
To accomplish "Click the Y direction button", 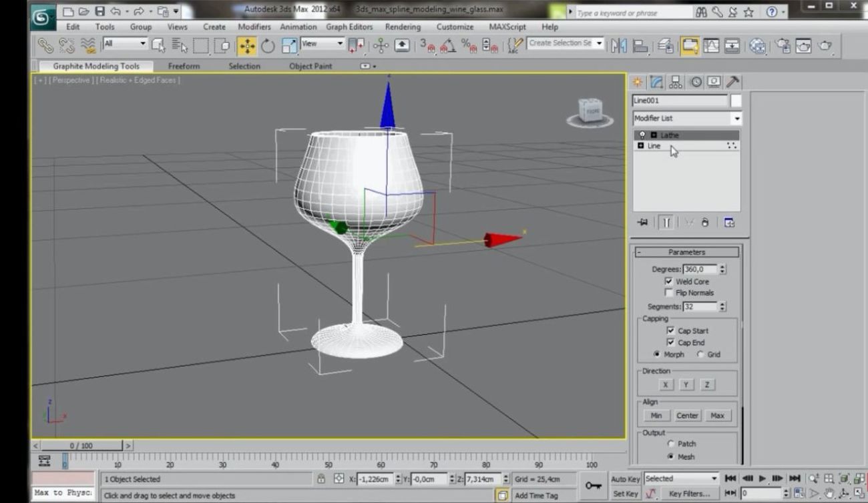I will [686, 385].
